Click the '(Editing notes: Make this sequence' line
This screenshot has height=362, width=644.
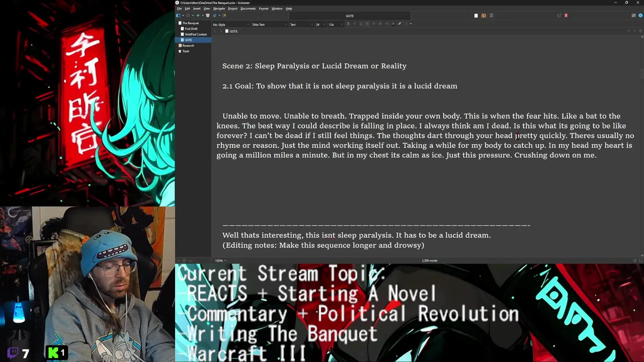click(x=323, y=245)
